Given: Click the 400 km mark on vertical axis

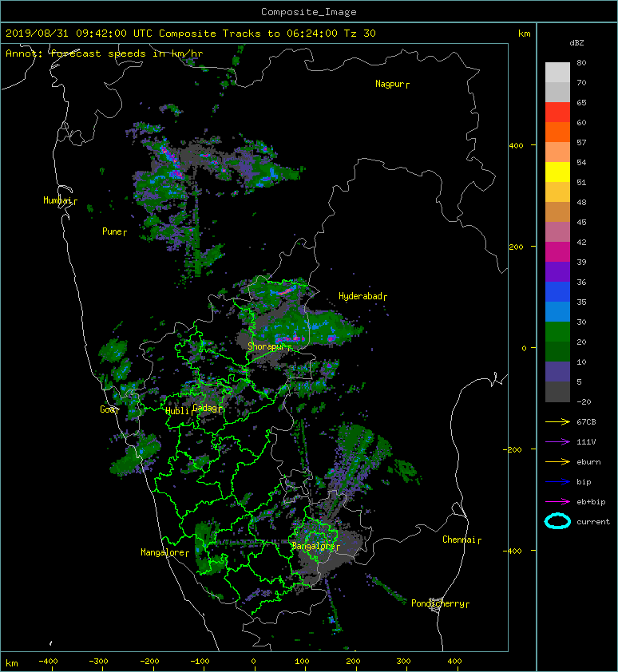Looking at the screenshot, I should pos(516,146).
